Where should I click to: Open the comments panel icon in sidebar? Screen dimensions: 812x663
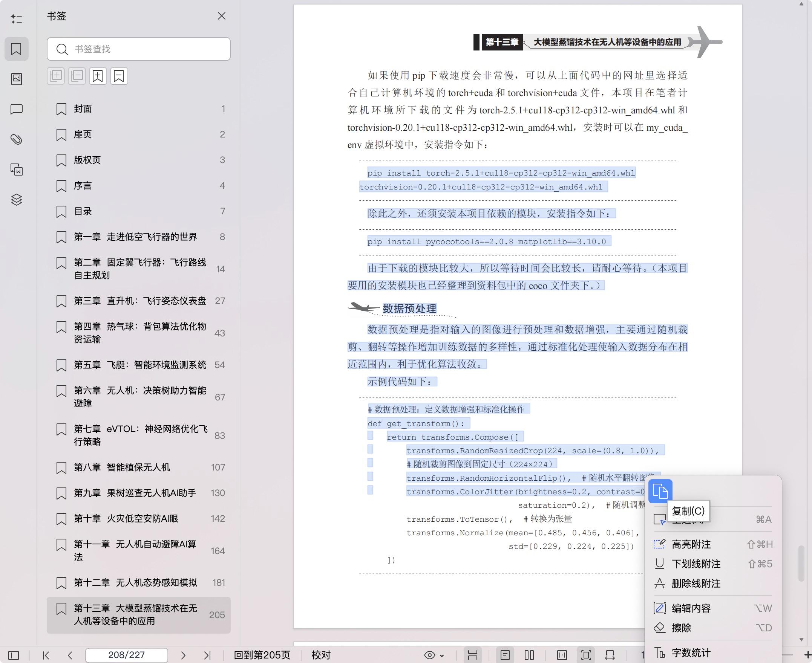(17, 109)
